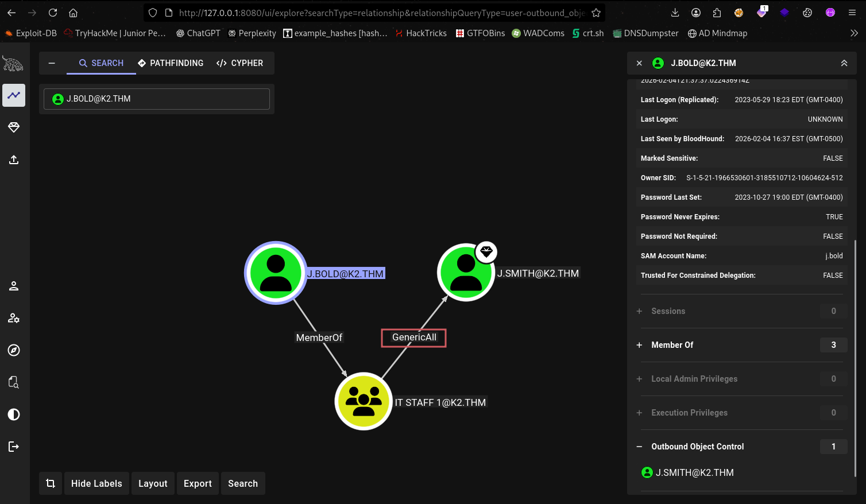Click the right panel vertical scrollbar
The width and height of the screenshot is (866, 504).
point(855,356)
